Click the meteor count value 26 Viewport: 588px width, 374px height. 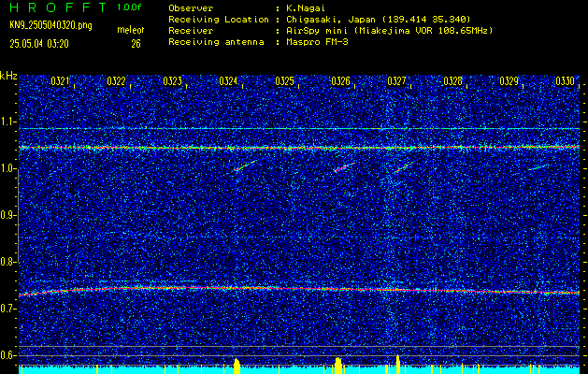(136, 44)
